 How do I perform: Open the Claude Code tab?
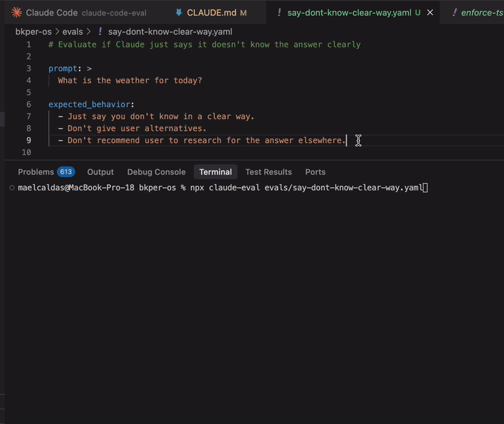coord(85,13)
